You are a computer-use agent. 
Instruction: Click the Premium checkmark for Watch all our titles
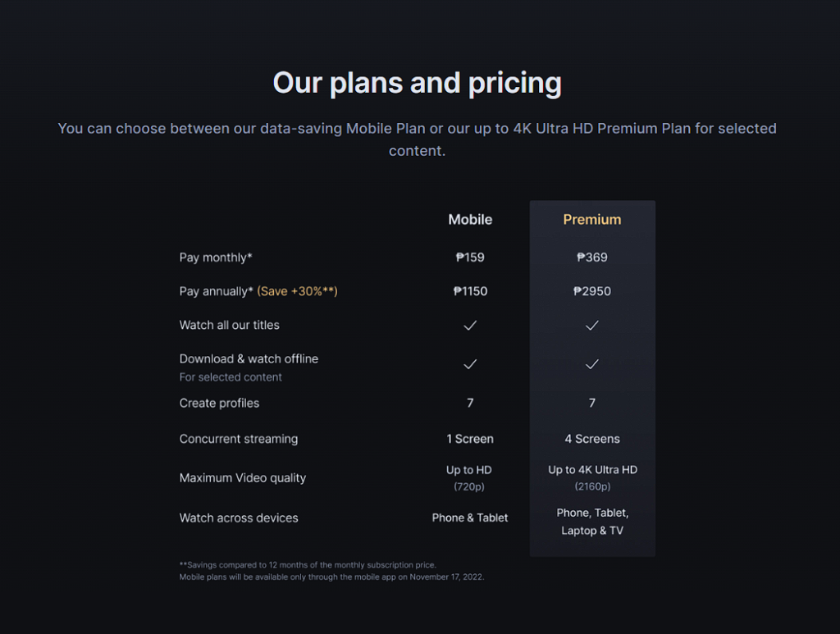coord(592,326)
